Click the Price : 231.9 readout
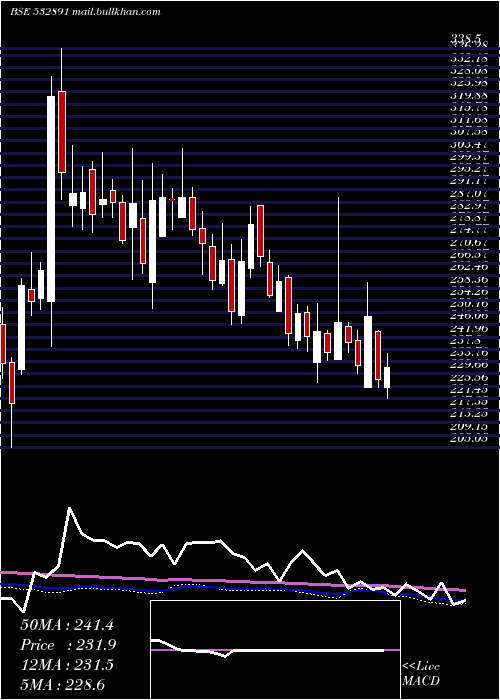This screenshot has height=700, width=500. 68,645
